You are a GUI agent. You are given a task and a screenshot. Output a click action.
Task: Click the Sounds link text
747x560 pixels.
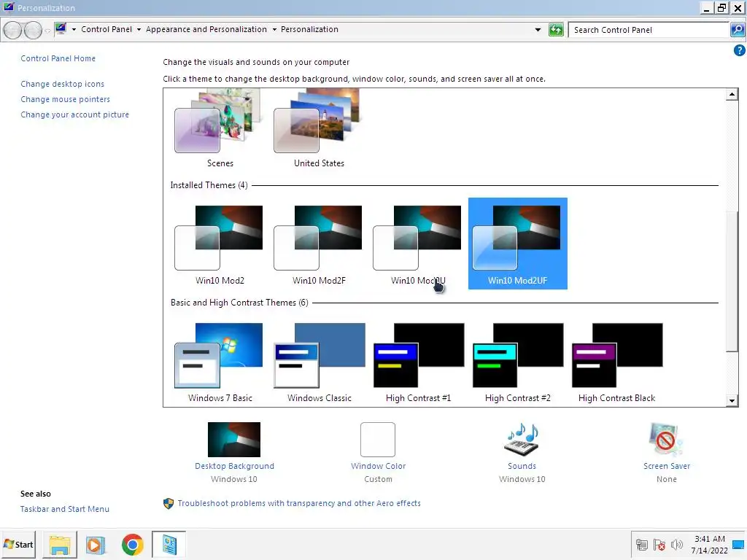[x=522, y=466]
